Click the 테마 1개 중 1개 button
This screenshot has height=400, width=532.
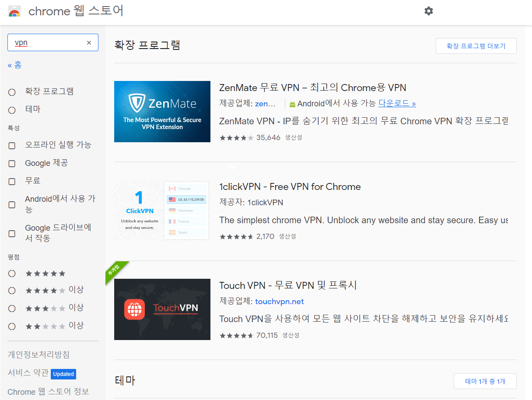485,381
